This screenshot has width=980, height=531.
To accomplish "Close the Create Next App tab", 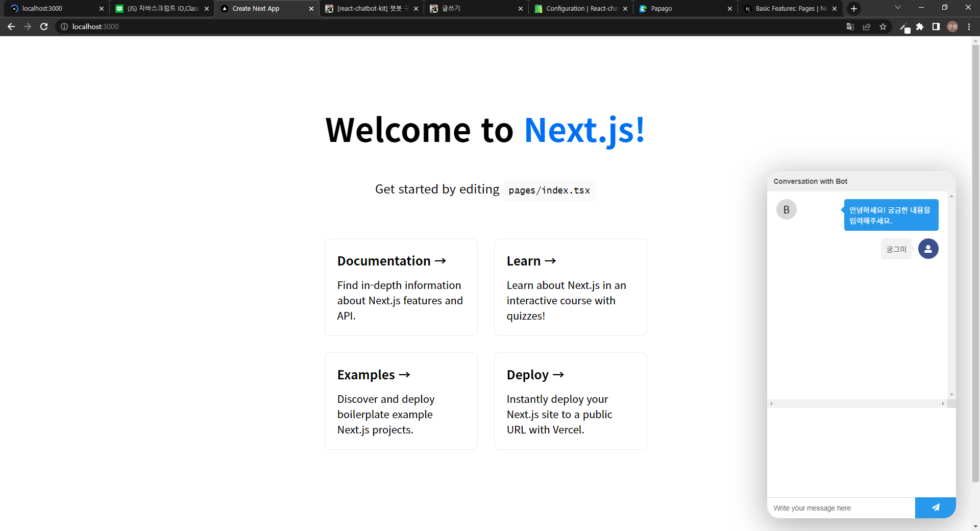I will point(311,9).
